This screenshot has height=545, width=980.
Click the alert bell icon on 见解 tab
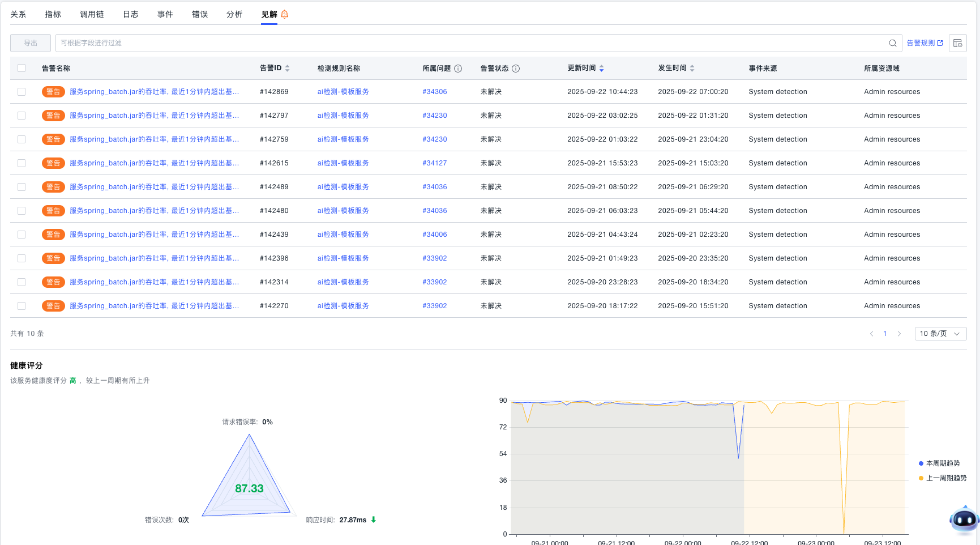coord(285,14)
